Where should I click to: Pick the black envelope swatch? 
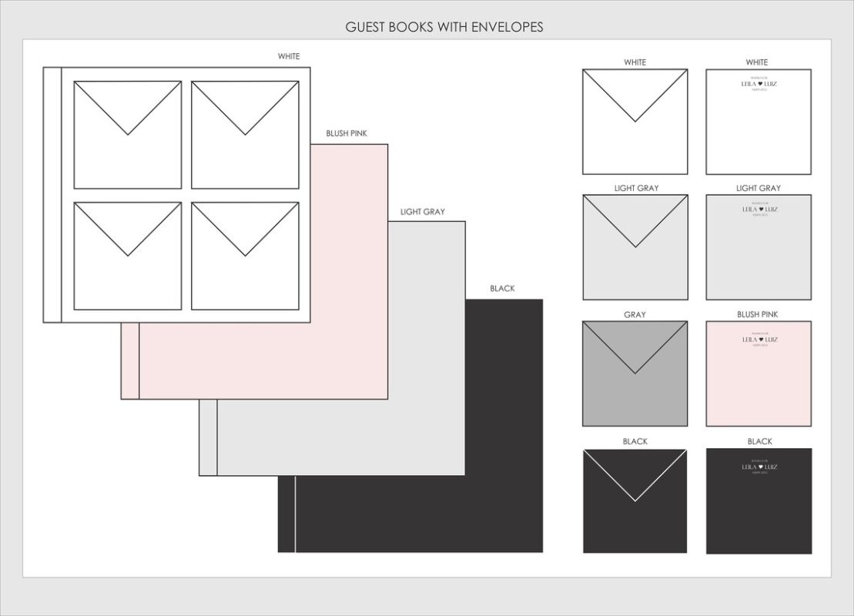tap(635, 500)
